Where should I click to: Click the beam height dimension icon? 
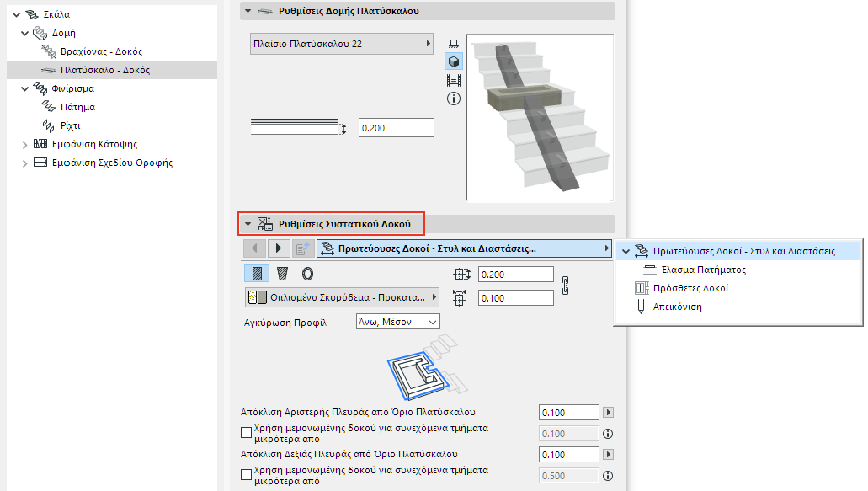[x=459, y=298]
